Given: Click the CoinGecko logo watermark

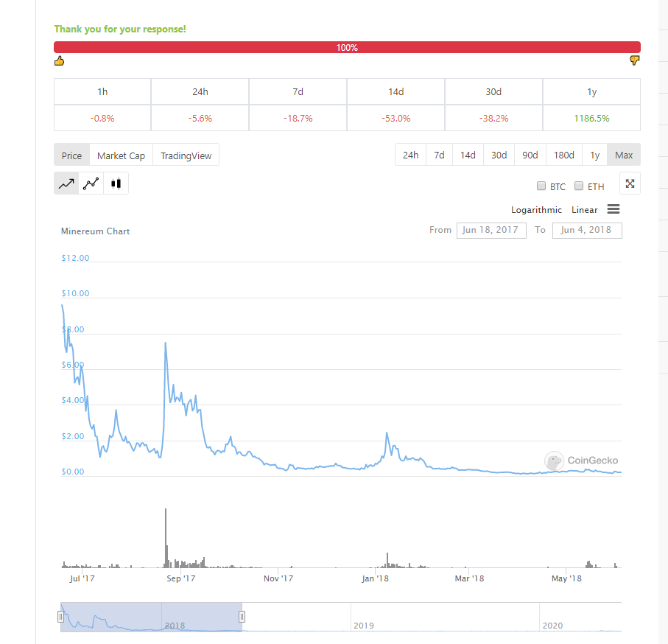Looking at the screenshot, I should [582, 461].
